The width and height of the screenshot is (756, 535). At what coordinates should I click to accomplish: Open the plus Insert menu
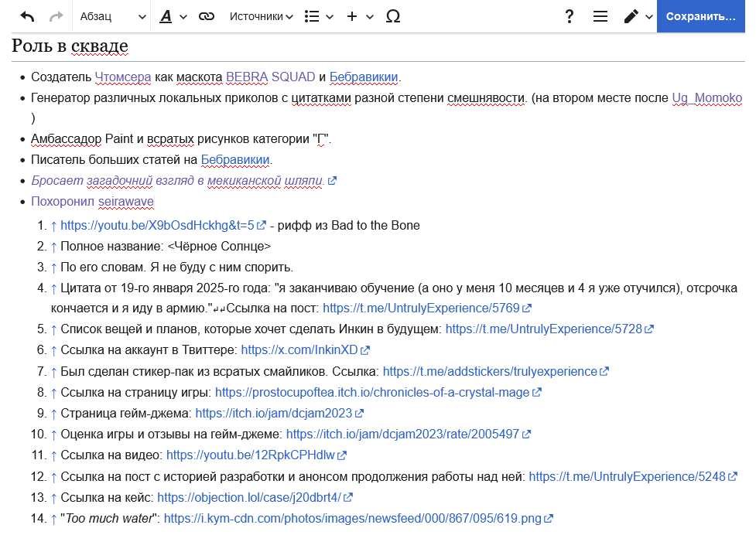pos(360,16)
